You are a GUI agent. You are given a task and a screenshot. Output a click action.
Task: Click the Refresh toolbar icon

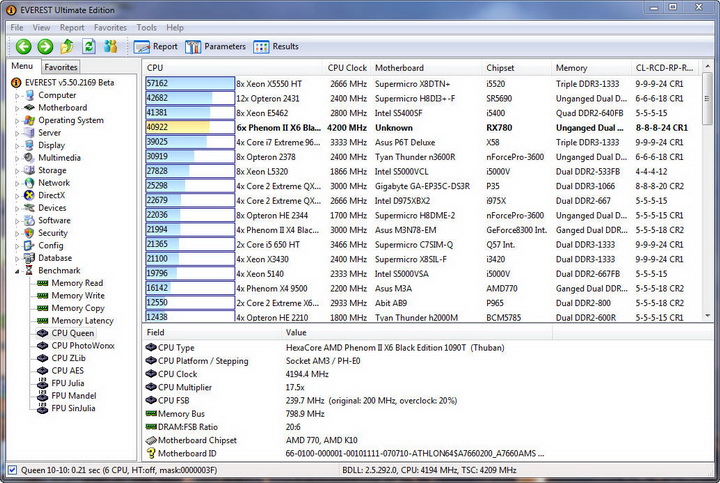(89, 46)
